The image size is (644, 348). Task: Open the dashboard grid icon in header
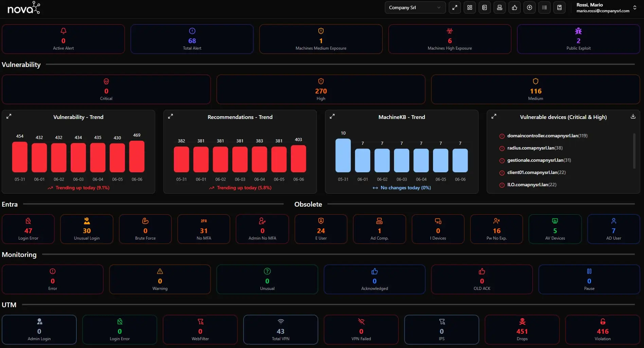click(470, 7)
